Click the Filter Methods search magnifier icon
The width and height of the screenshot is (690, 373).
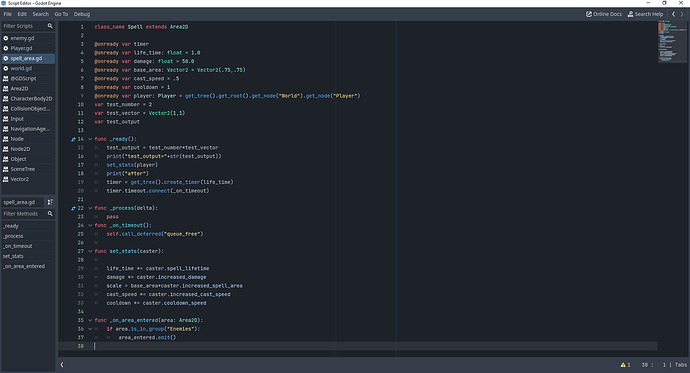50,214
